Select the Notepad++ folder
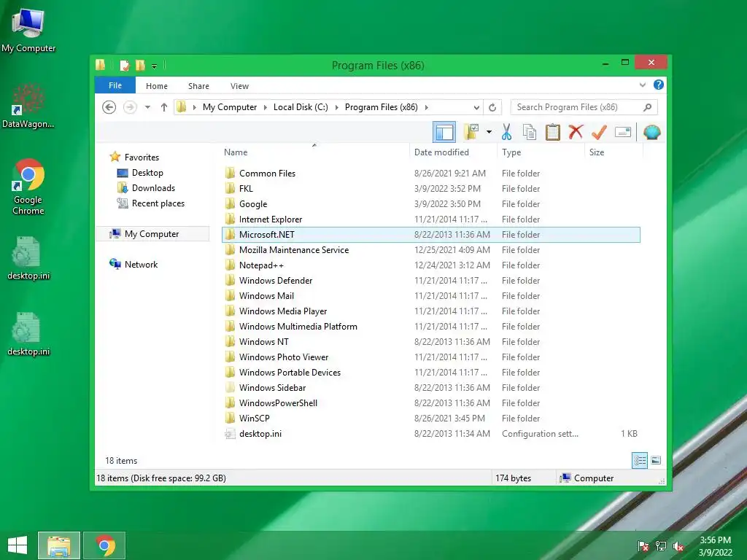The height and width of the screenshot is (560, 747). pyautogui.click(x=431, y=265)
